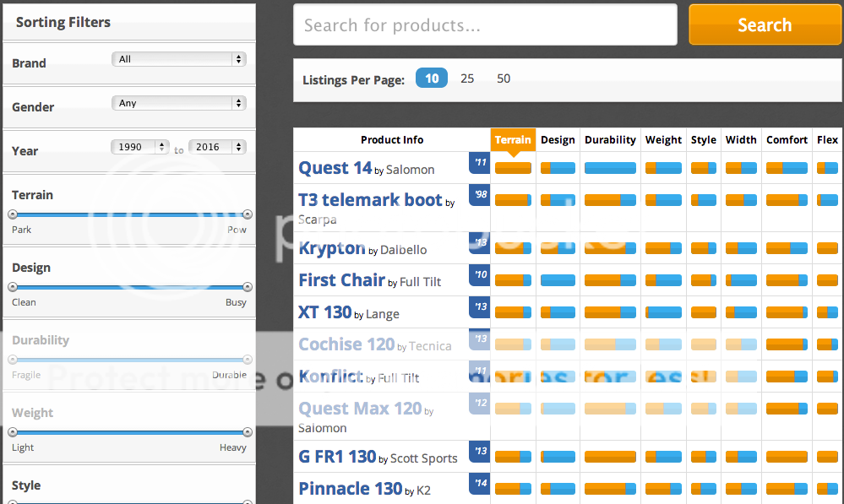
Task: Click the Terrain rating bar for Quest 14
Action: pyautogui.click(x=513, y=168)
